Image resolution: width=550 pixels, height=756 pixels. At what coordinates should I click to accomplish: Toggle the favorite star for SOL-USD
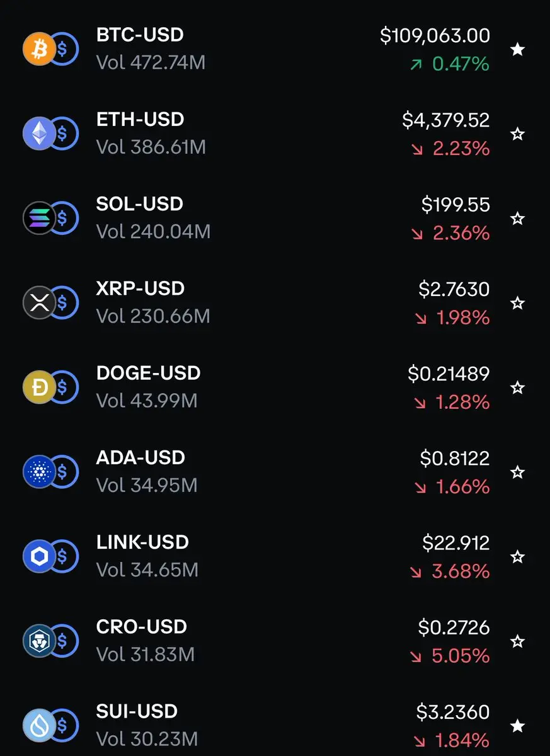[517, 218]
